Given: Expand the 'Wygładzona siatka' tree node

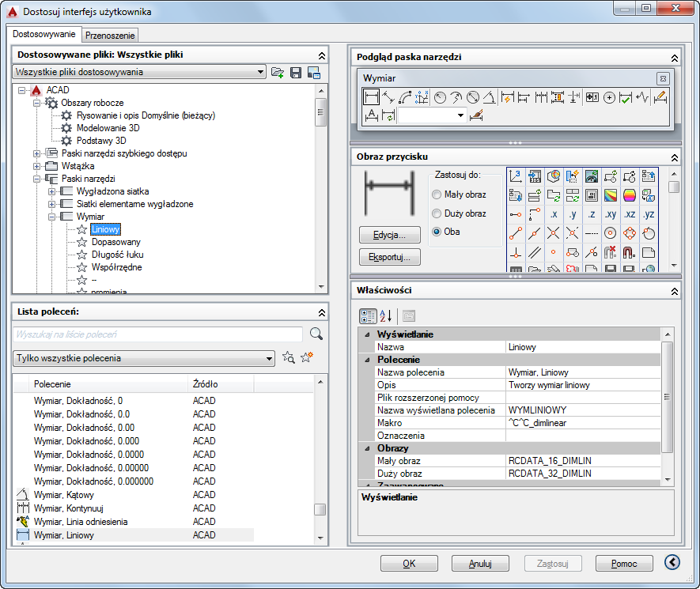Looking at the screenshot, I should click(x=51, y=191).
